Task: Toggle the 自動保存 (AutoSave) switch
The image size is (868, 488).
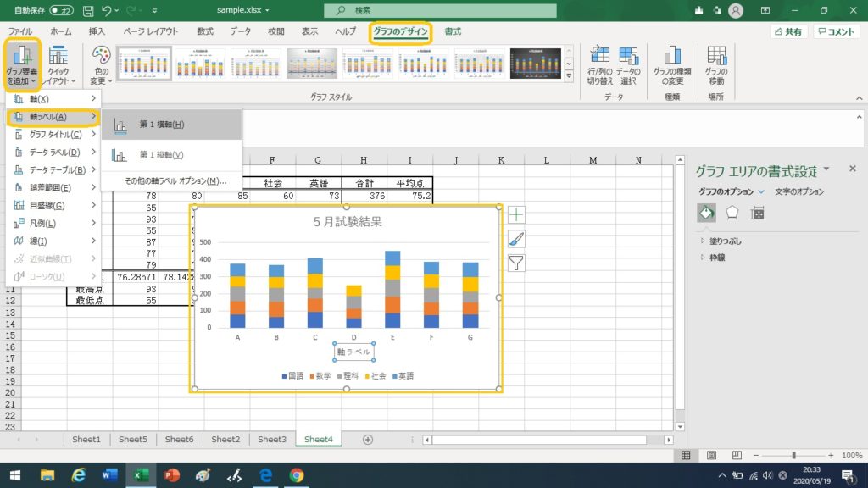Action: 61,10
